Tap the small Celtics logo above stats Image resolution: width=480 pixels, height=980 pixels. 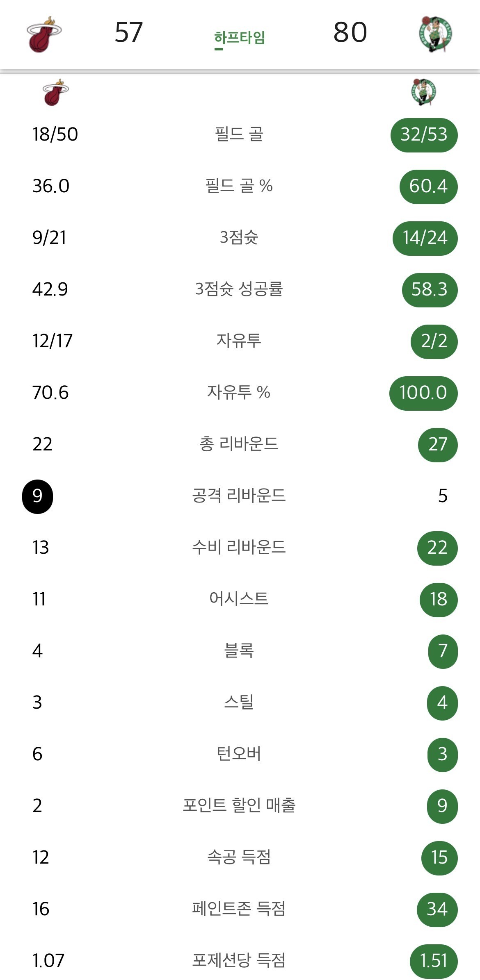423,92
